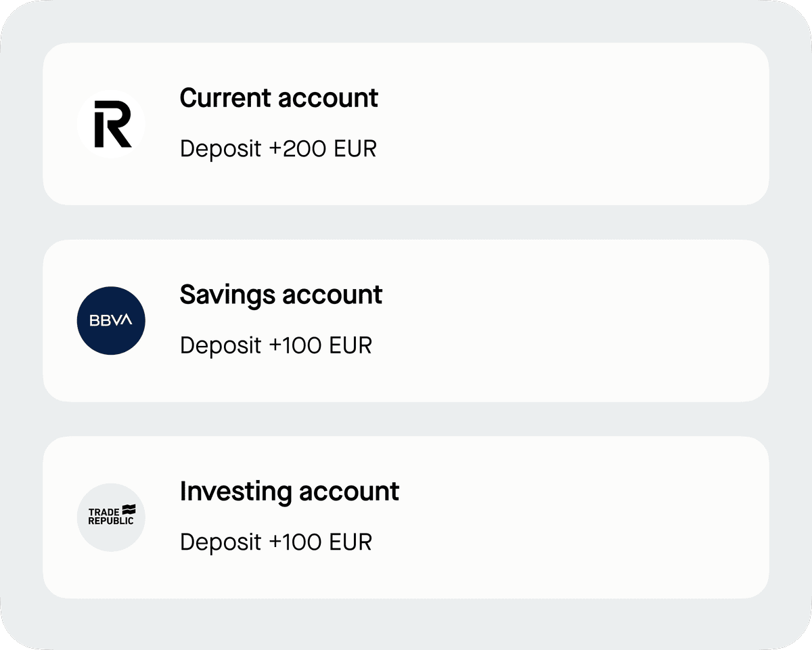This screenshot has width=812, height=650.
Task: Click the letters BBVA inside the navy circle
Action: coord(111,321)
